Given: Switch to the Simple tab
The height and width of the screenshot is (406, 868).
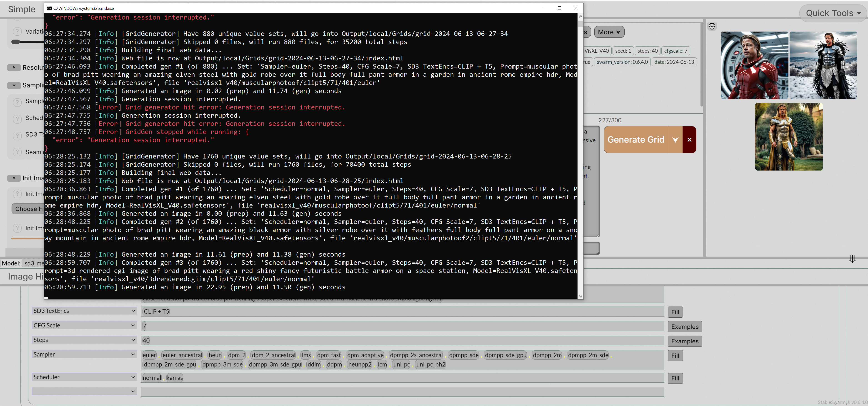Looking at the screenshot, I should click(22, 9).
